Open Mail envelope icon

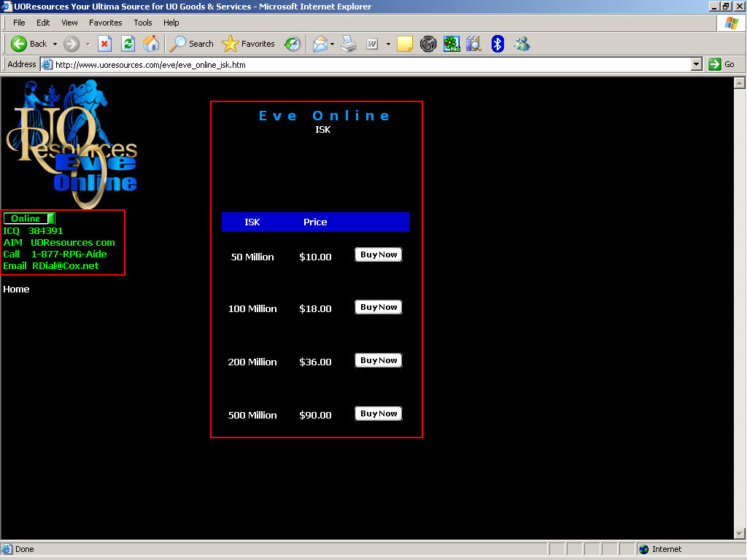click(x=320, y=44)
